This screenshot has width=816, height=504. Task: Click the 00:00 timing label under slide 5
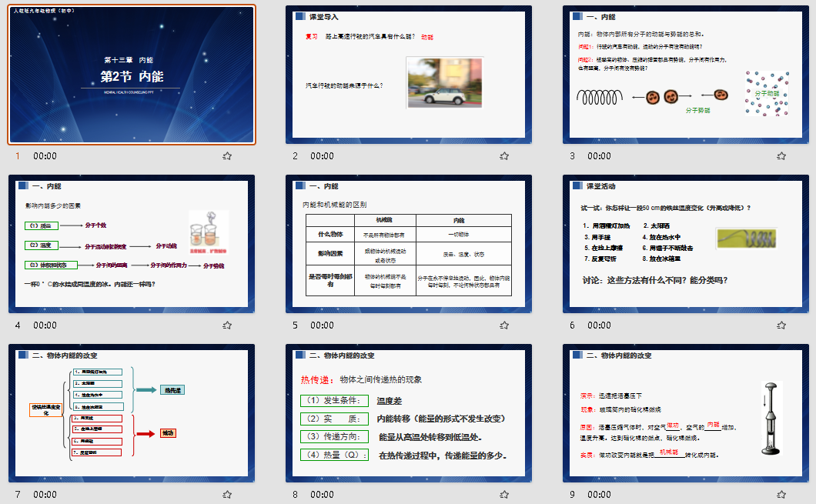pos(323,325)
